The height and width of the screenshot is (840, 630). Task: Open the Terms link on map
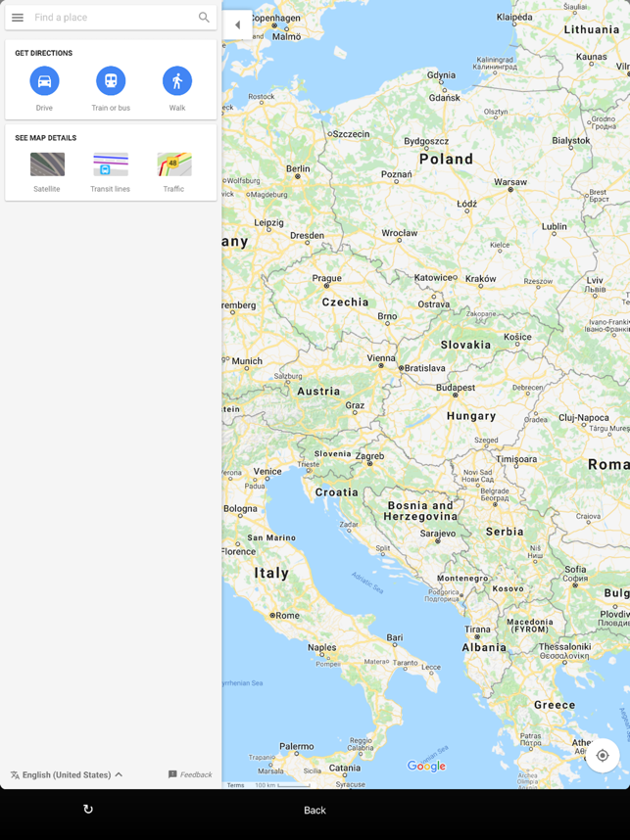tap(235, 785)
